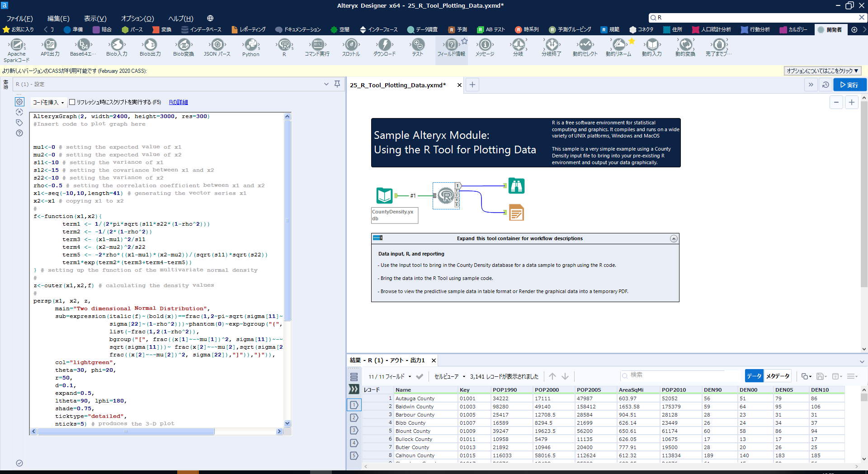Select the Base64 encoder tool
The image size is (868, 474).
point(83,47)
